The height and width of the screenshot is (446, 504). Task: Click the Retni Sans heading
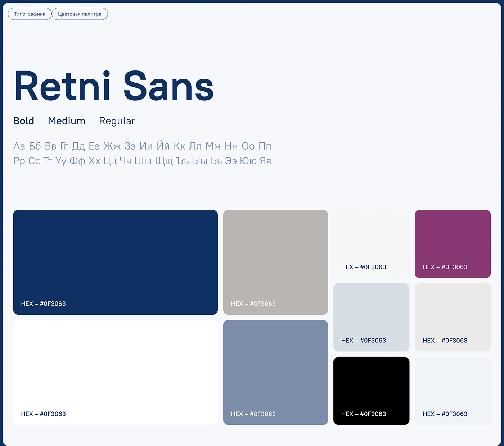pos(114,86)
